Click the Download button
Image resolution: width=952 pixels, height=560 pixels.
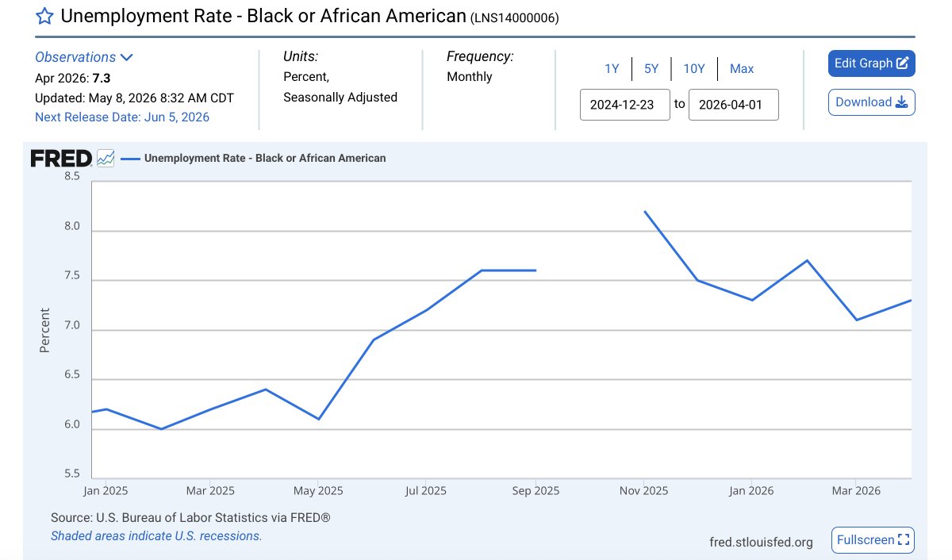click(872, 102)
